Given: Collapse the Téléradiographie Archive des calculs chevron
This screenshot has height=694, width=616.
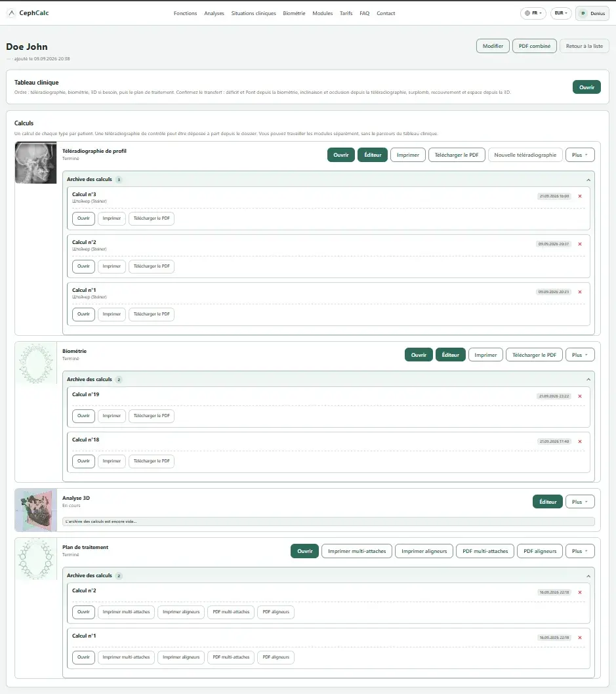Looking at the screenshot, I should tap(588, 180).
